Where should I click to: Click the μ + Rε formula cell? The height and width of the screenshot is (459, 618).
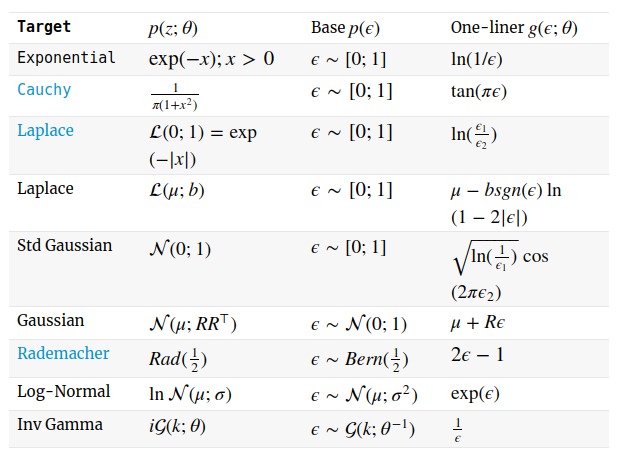(x=483, y=323)
